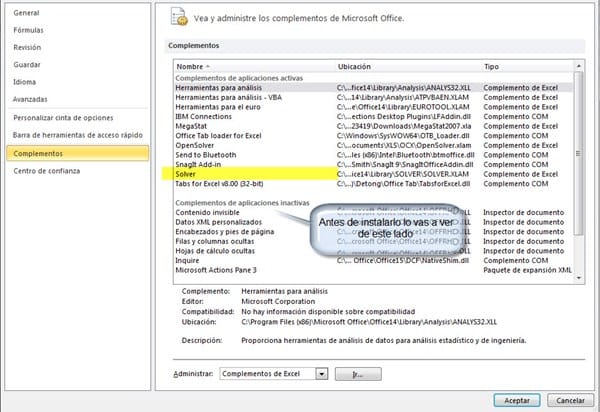This screenshot has height=412, width=600.
Task: Click Paquete de expansión XML type cell
Action: (527, 270)
